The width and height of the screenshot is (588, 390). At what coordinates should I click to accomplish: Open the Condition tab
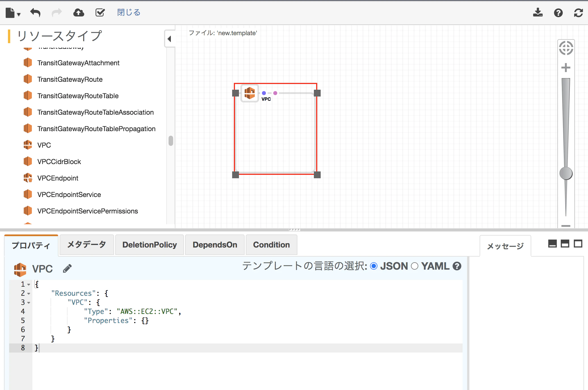click(271, 245)
